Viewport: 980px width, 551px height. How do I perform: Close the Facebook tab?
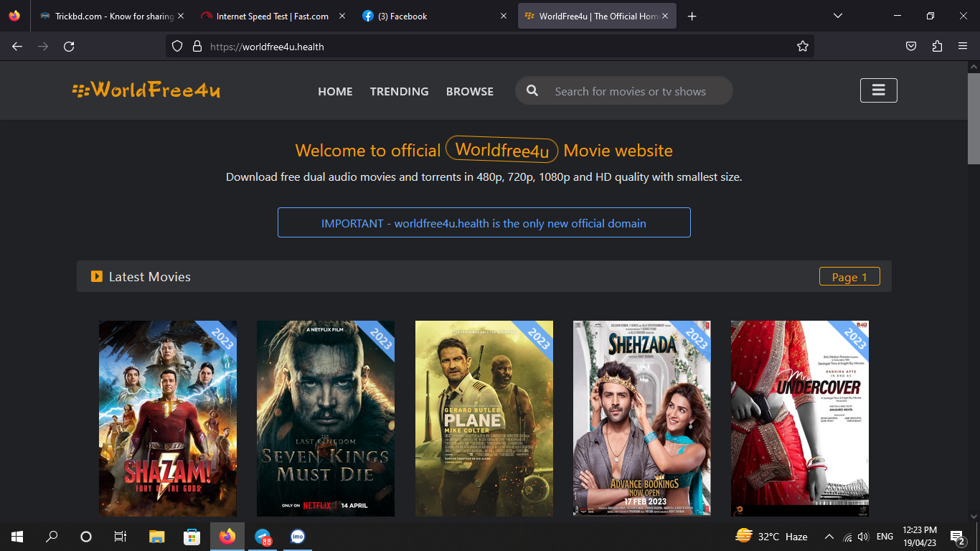[x=503, y=16]
